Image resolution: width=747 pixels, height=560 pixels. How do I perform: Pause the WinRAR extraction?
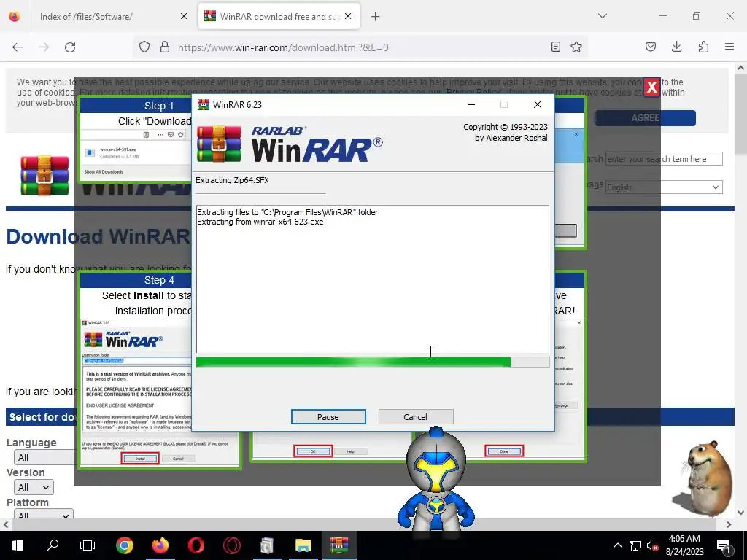[328, 416]
